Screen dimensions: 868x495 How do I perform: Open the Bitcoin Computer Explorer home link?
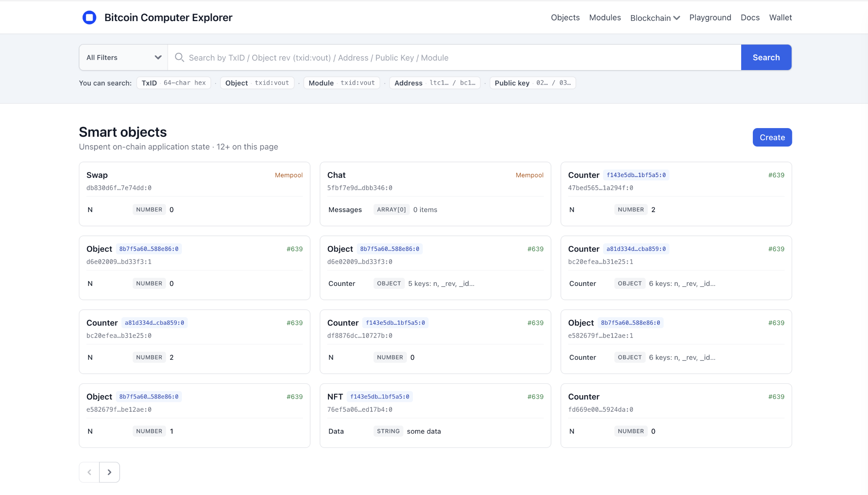(x=168, y=17)
